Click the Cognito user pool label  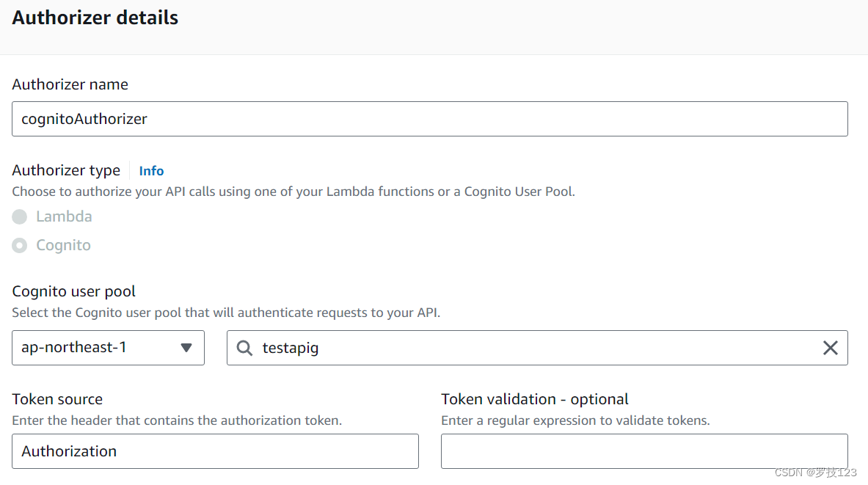(74, 291)
